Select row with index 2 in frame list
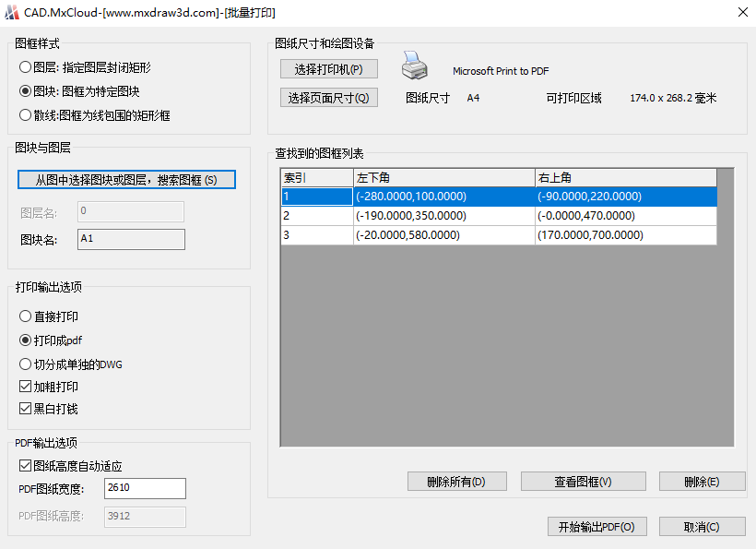 coord(499,216)
